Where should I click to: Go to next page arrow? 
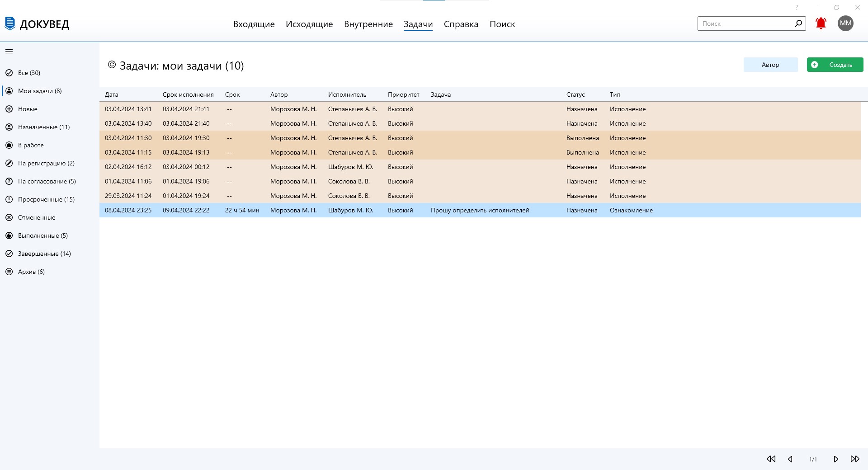click(x=836, y=459)
